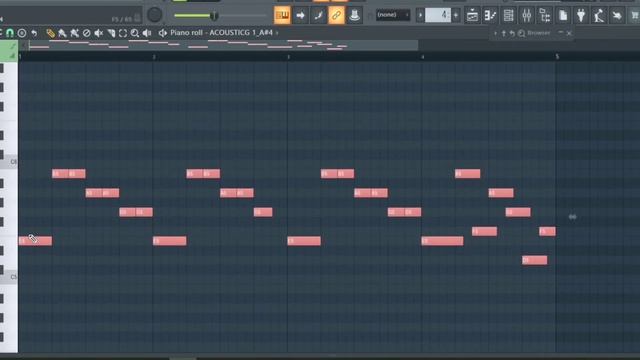Expand chevron after ACOUSTICG 1_A#4 title
The image size is (640, 360).
(277, 33)
